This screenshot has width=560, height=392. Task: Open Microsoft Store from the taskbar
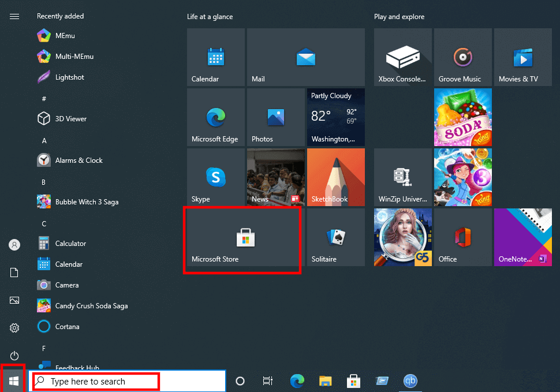(353, 381)
